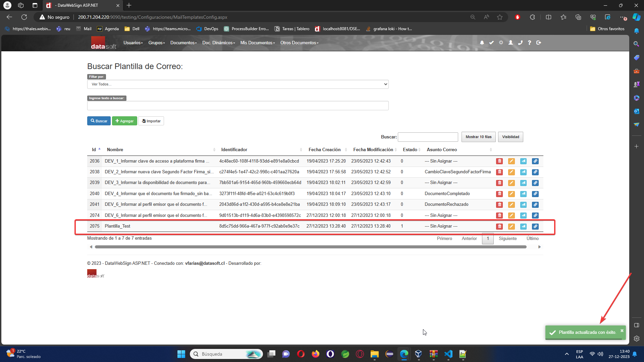Image resolution: width=644 pixels, height=362 pixels.
Task: Open link icon for Plantilla_Test row
Action: pos(535,226)
